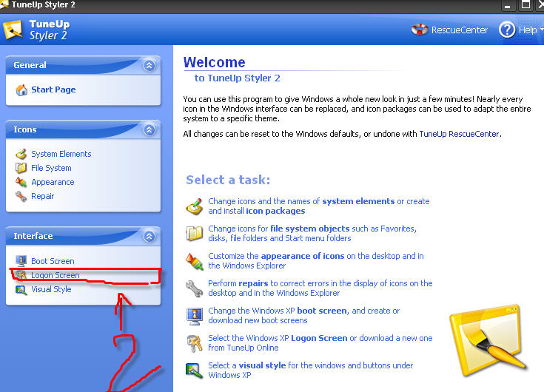Click the visual style task icon
The image size is (544, 392).
point(195,371)
